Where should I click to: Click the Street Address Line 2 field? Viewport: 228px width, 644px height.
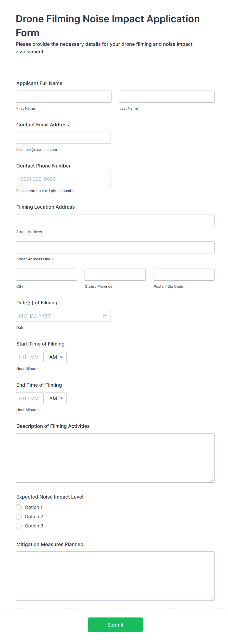(x=115, y=247)
